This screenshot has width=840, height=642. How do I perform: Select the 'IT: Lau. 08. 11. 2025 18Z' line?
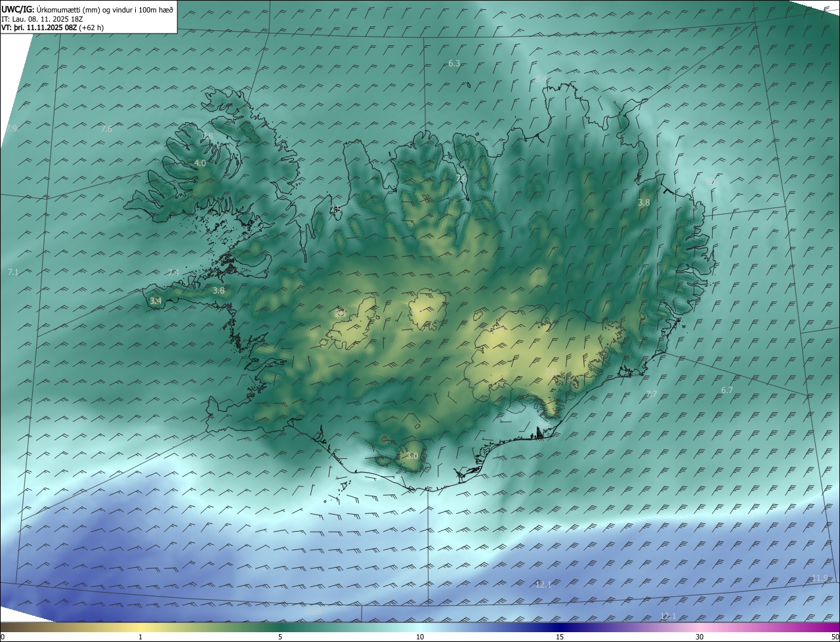pos(42,19)
